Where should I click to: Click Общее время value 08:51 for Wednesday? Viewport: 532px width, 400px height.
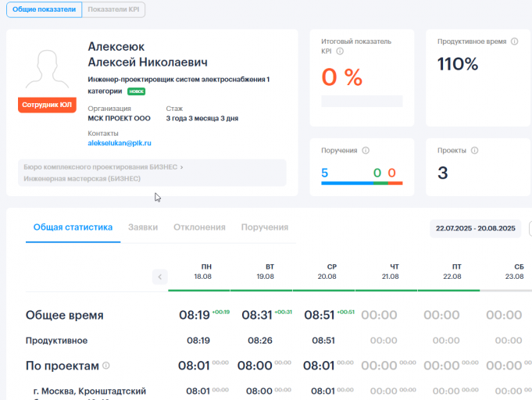point(320,315)
